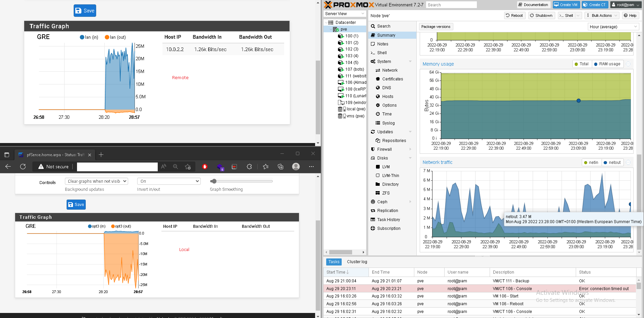The width and height of the screenshot is (644, 318).
Task: Open the Invert in/out dropdown
Action: click(x=169, y=181)
